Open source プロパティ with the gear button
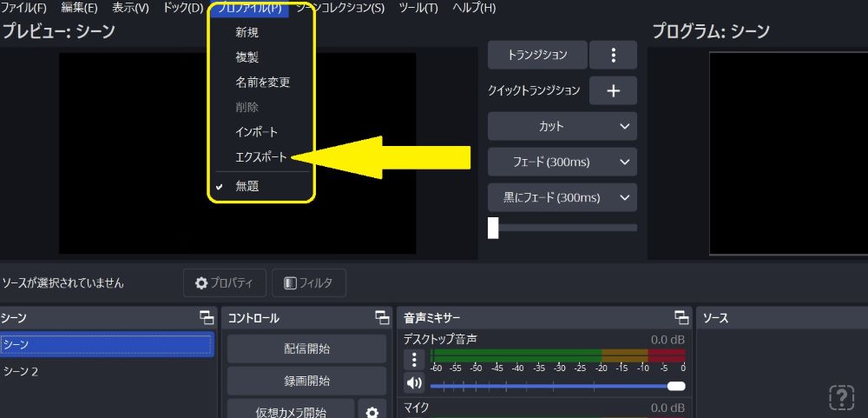This screenshot has width=868, height=418. (x=224, y=283)
